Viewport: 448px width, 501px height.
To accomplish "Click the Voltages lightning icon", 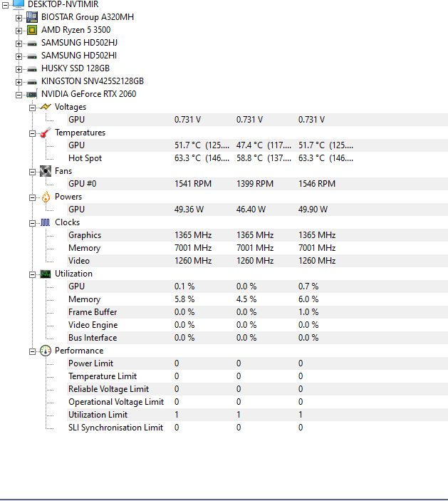I will [x=46, y=107].
